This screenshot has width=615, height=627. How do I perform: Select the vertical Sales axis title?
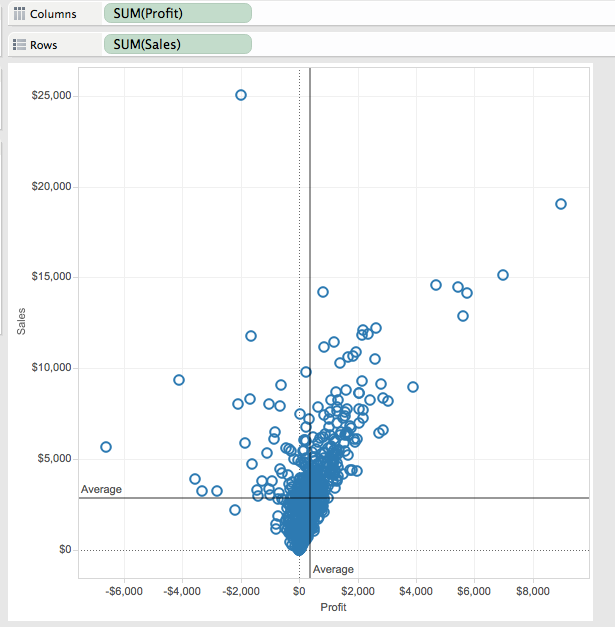[x=21, y=321]
